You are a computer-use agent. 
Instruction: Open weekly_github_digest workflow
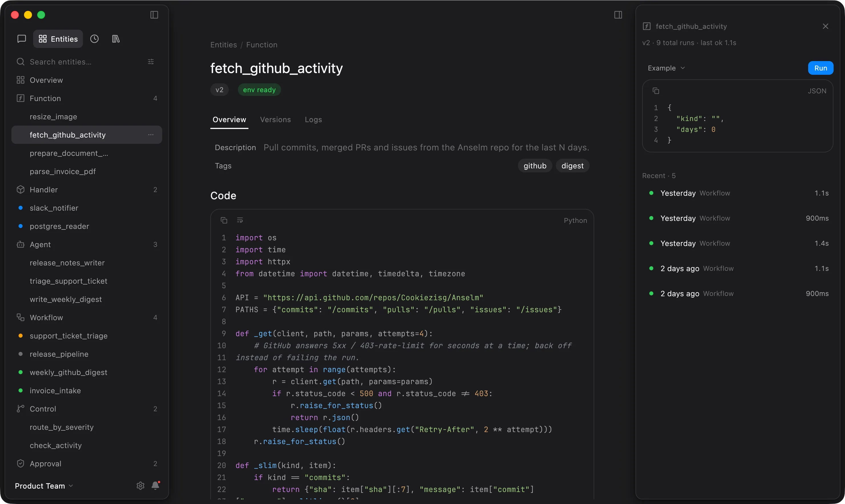pyautogui.click(x=87, y=372)
